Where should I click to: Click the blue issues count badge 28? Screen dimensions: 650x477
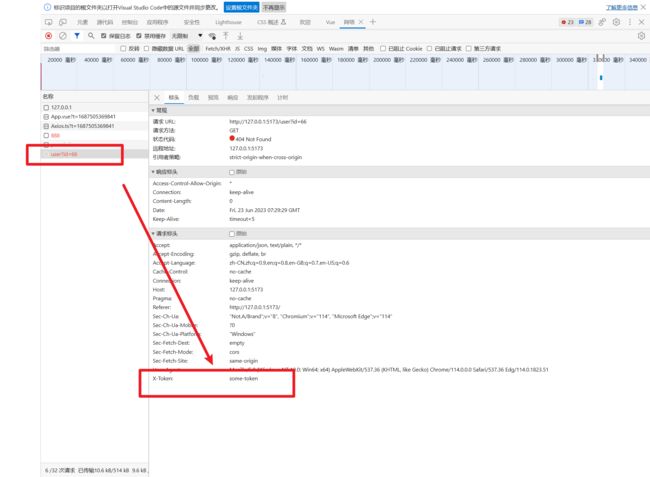click(585, 22)
